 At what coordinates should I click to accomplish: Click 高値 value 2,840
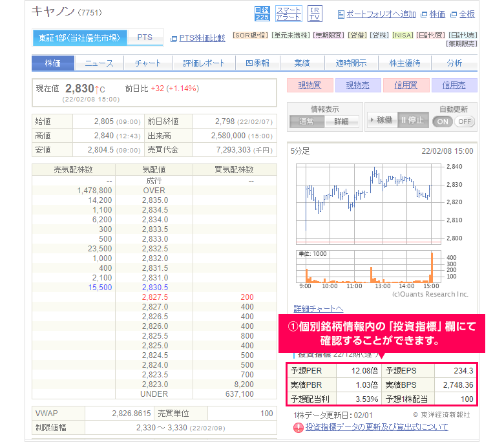click(x=104, y=136)
